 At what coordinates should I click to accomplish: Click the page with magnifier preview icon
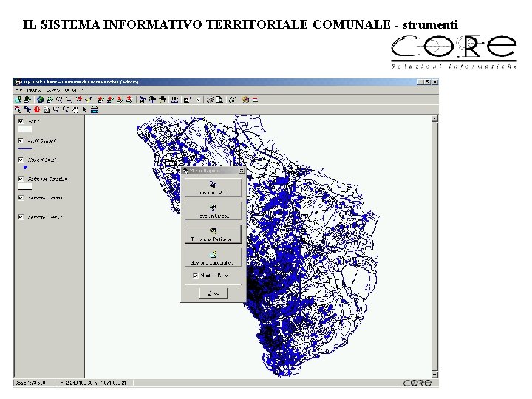click(x=220, y=100)
